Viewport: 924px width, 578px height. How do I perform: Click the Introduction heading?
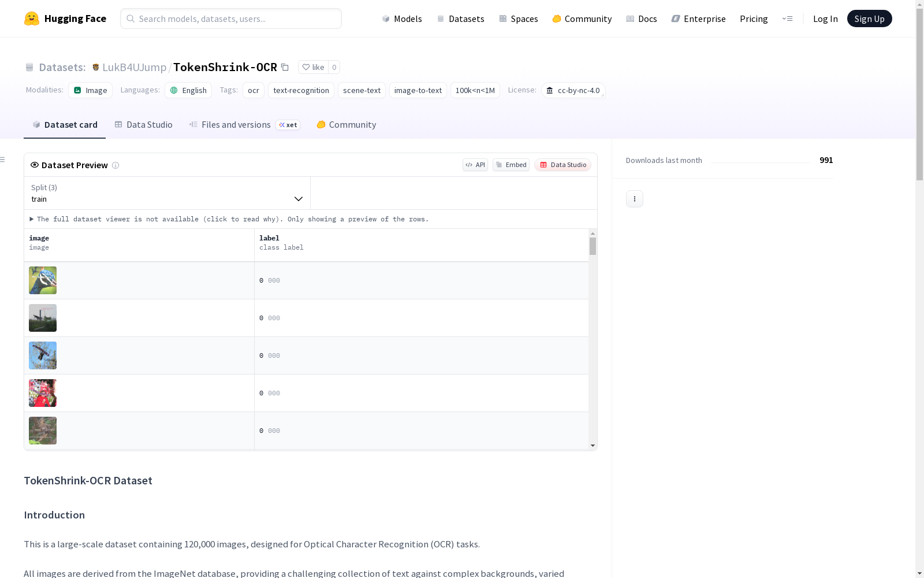coord(54,515)
